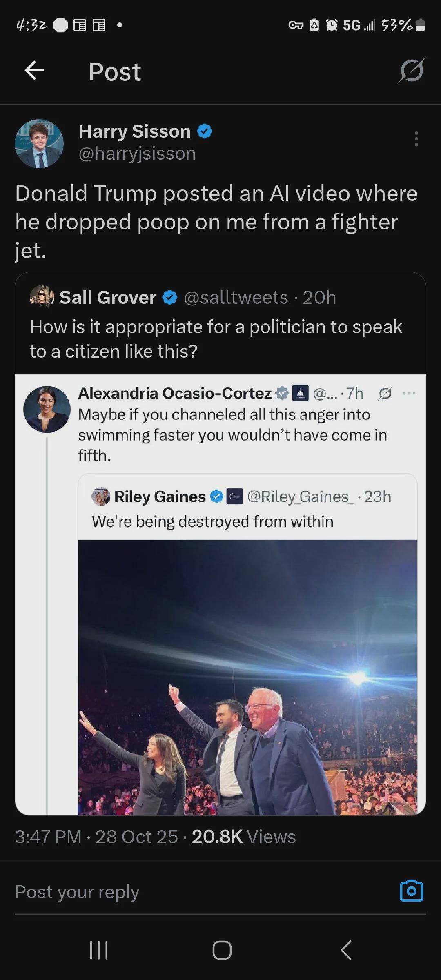Open Grok icon in the top header
Image resolution: width=441 pixels, height=980 pixels.
tap(412, 71)
